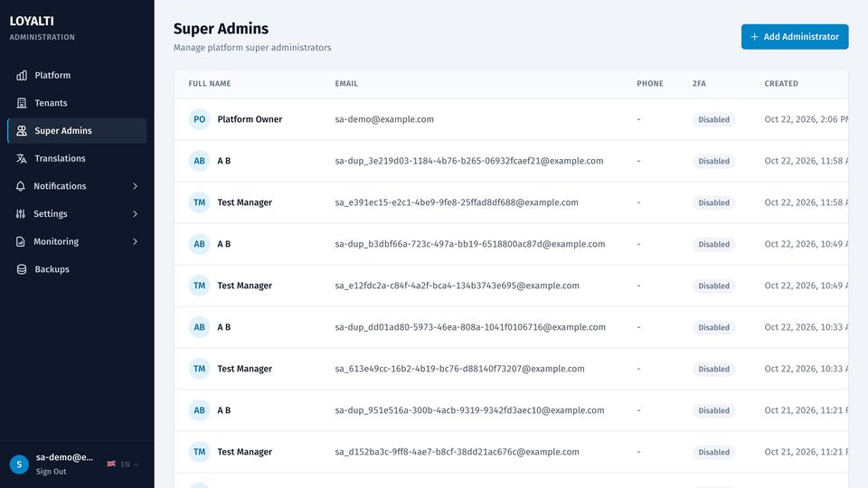Click the AB avatar beside sa-dup_951e516a email
The image size is (868, 488).
pos(199,410)
